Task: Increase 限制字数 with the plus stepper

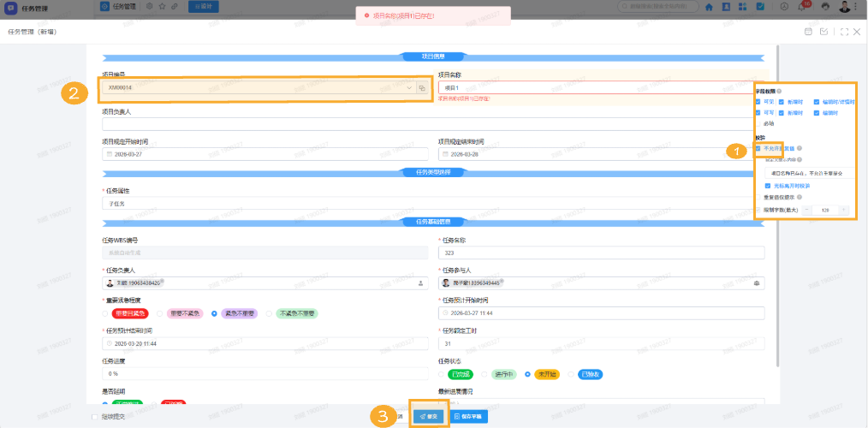Action: [x=843, y=210]
